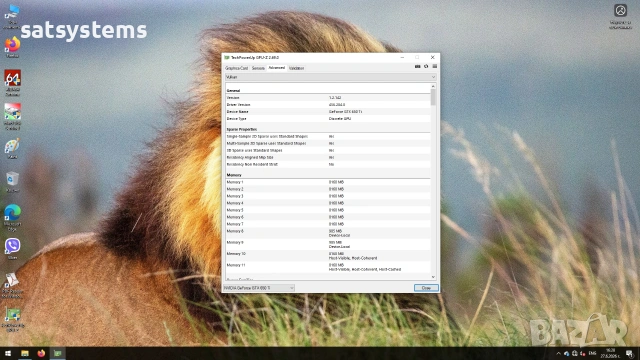Click the GPU-Z refresh icon
The image size is (640, 360).
(426, 67)
